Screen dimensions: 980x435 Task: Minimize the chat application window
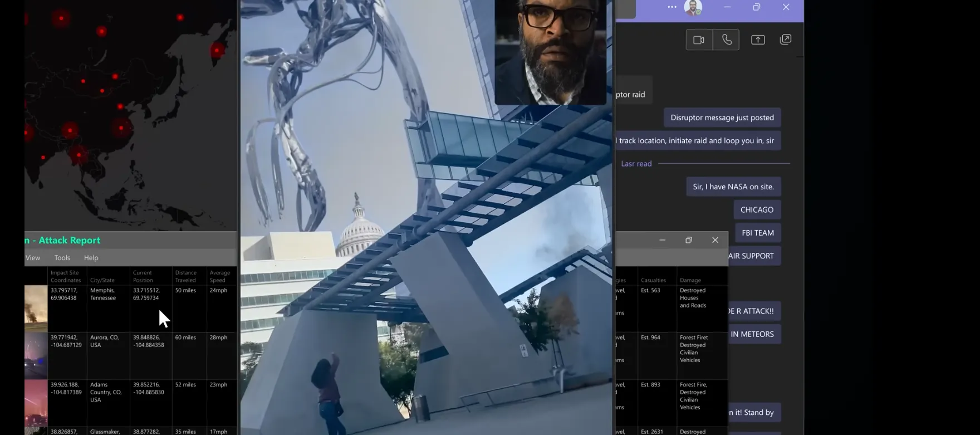coord(727,7)
